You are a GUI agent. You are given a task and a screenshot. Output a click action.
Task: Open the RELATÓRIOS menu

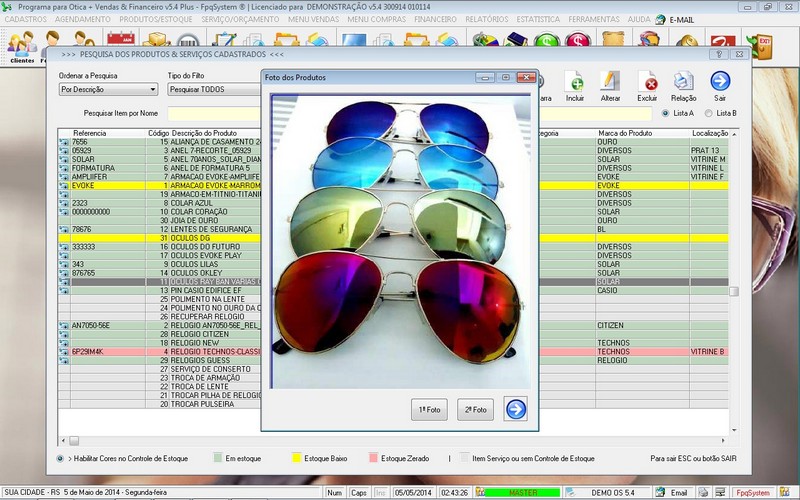pyautogui.click(x=486, y=19)
